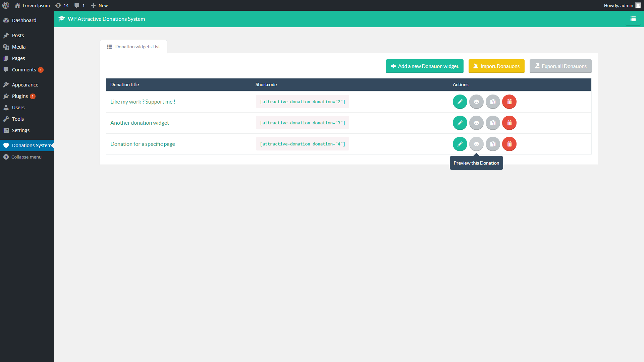Image resolution: width=644 pixels, height=362 pixels.
Task: Edit the 'Like my work' donation widget
Action: point(460,102)
